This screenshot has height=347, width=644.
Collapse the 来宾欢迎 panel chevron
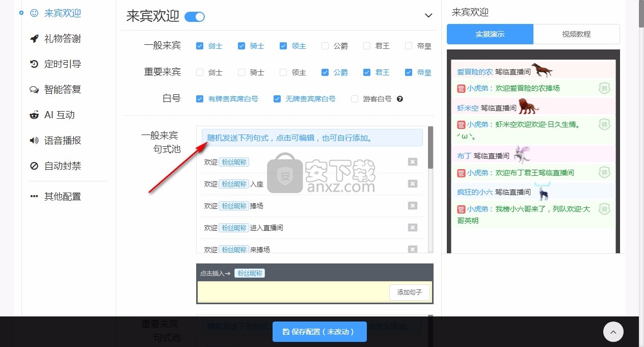[x=428, y=16]
